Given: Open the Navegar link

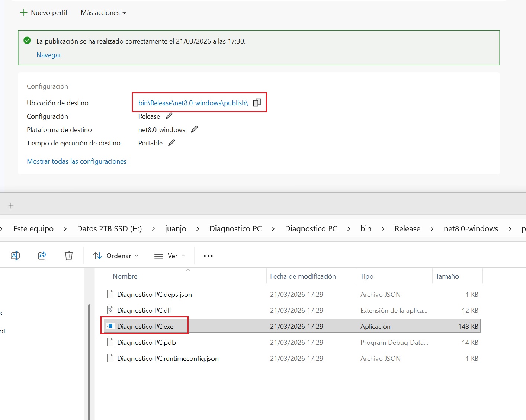Looking at the screenshot, I should [x=49, y=55].
